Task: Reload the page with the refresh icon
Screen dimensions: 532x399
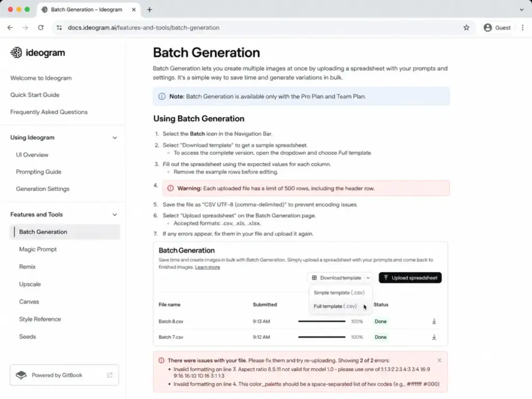Action: (41, 28)
